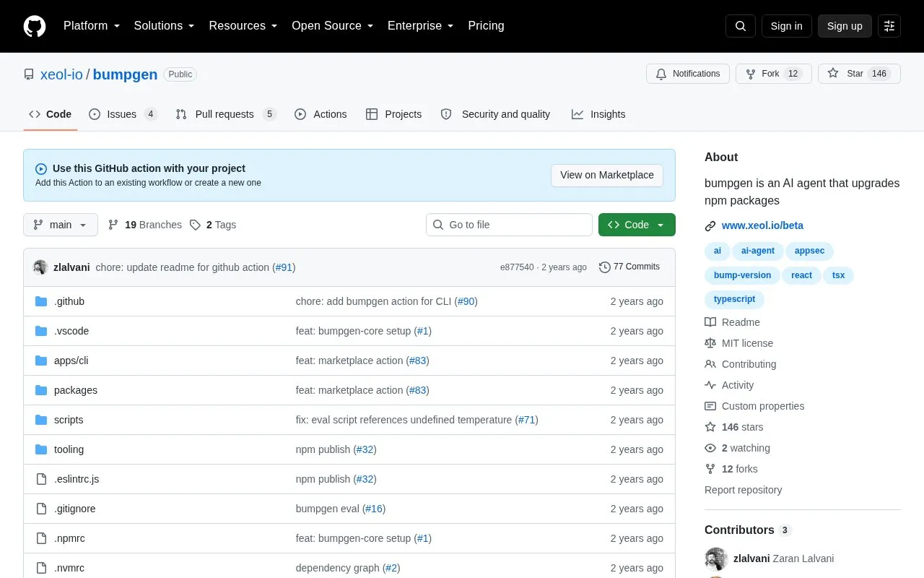Image resolution: width=924 pixels, height=578 pixels.
Task: Click View on Marketplace button
Action: [607, 175]
